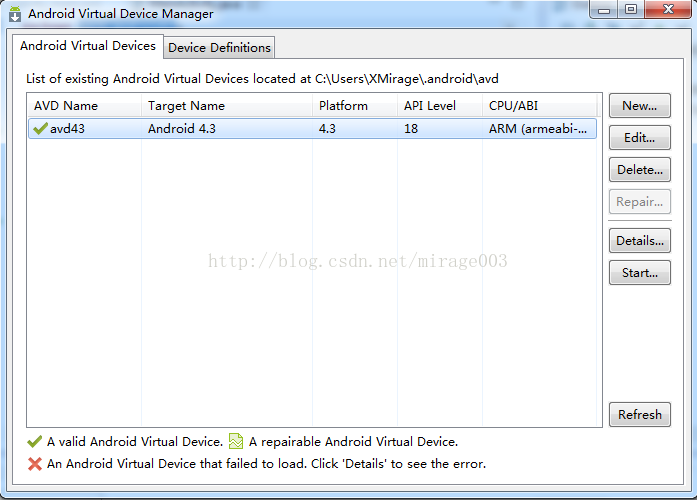Click the API Level column header
The image size is (697, 500).
(440, 106)
